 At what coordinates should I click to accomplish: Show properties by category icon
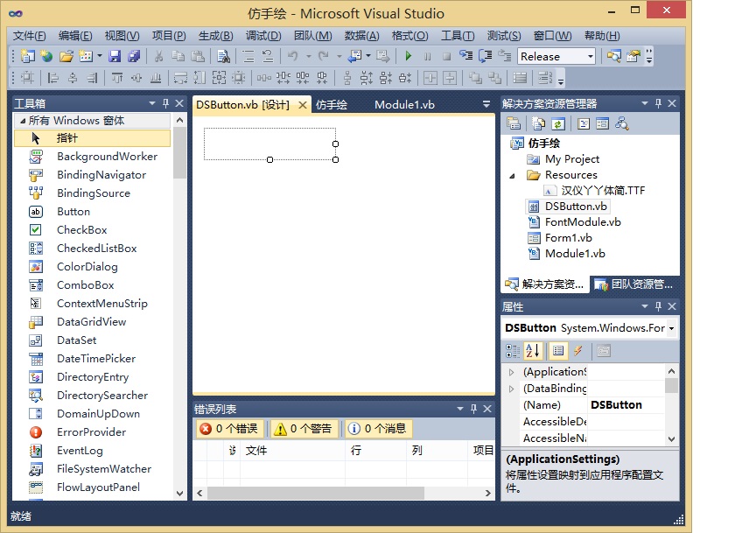click(513, 351)
